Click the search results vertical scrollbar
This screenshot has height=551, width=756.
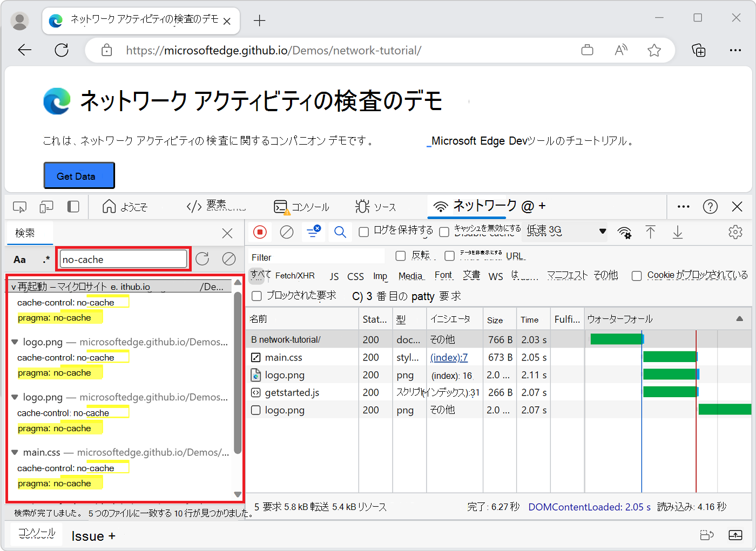coord(238,372)
